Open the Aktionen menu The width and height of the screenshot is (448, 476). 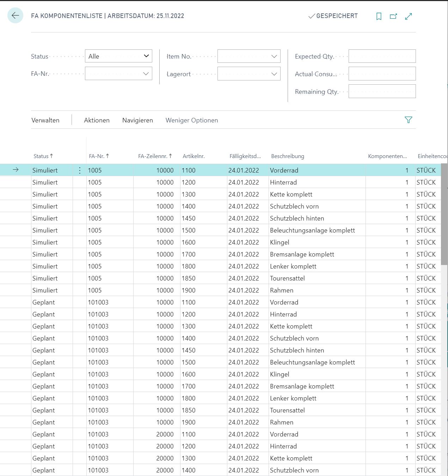(x=97, y=120)
